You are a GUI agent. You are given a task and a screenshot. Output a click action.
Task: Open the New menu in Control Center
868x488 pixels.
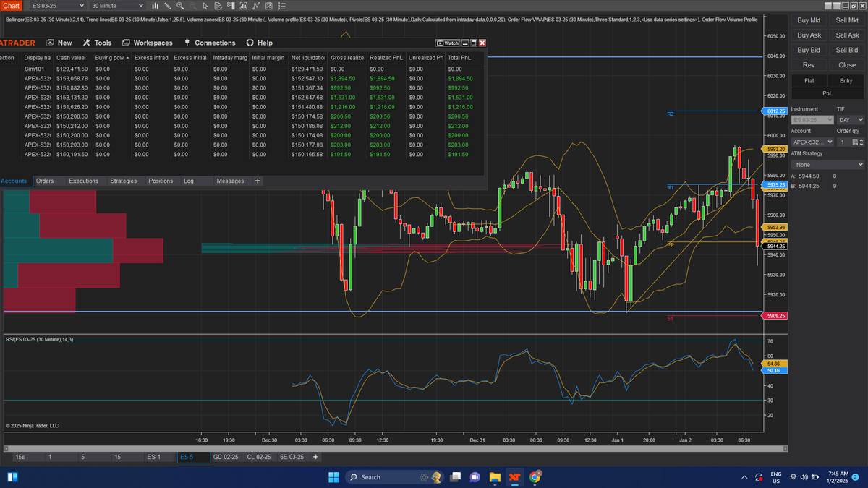click(x=58, y=43)
